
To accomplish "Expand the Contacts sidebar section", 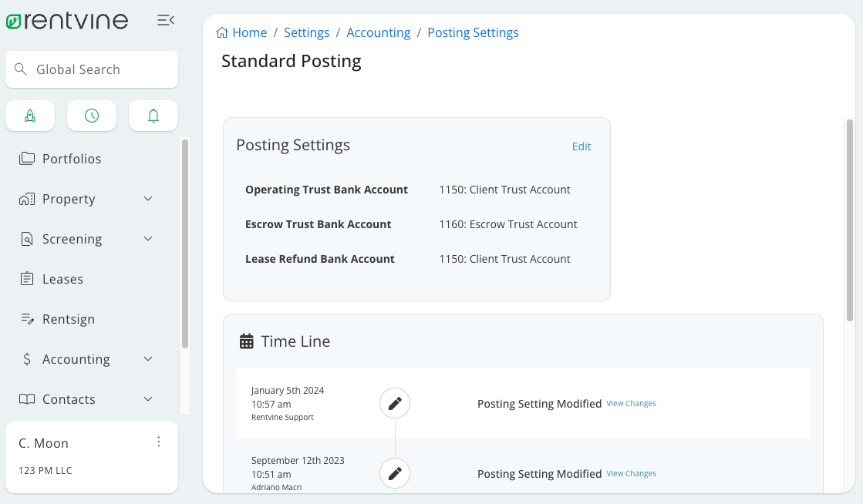I will (148, 399).
